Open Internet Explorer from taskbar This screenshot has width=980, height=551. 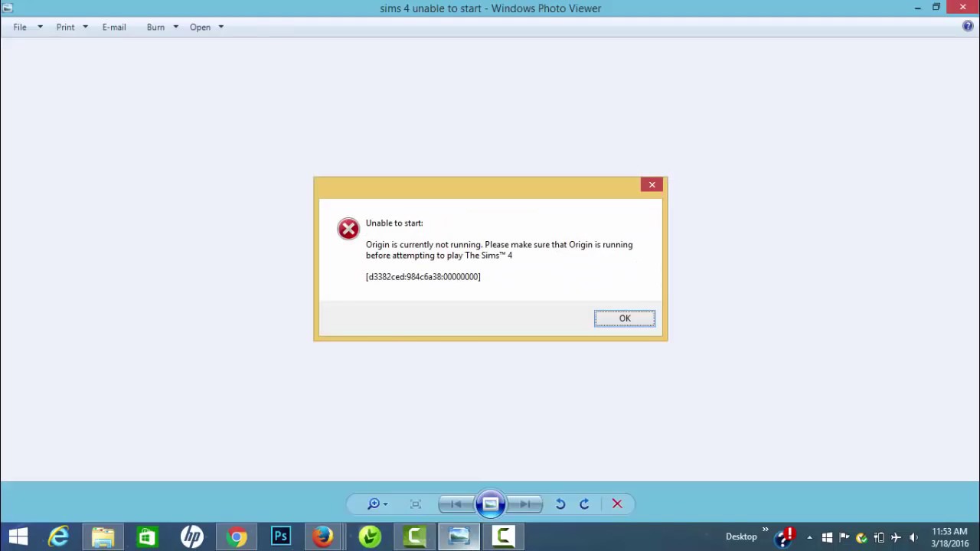pyautogui.click(x=59, y=537)
